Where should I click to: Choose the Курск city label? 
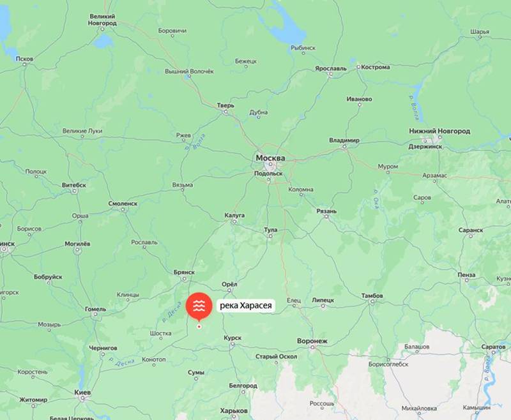[233, 338]
